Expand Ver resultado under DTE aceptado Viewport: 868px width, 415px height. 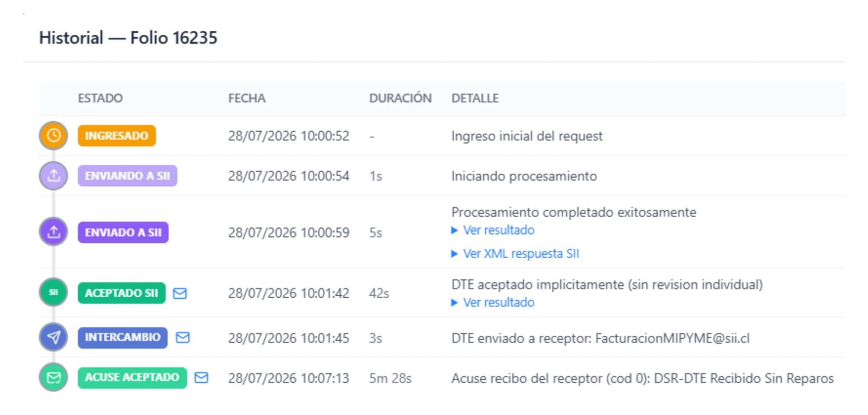click(x=493, y=303)
